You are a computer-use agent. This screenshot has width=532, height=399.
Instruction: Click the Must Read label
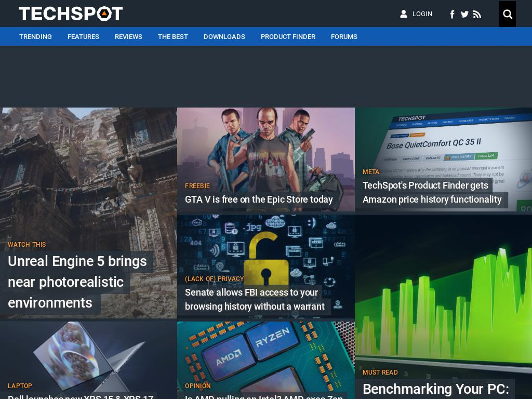[380, 373]
